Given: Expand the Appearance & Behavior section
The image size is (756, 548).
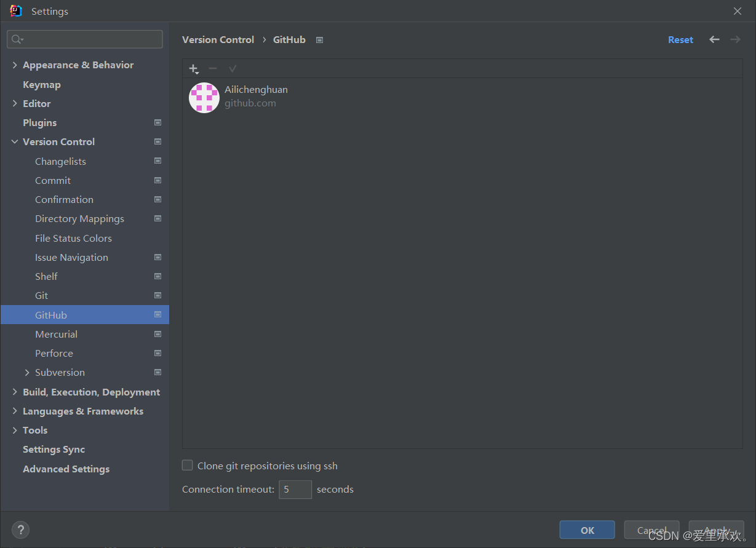Looking at the screenshot, I should tap(15, 65).
